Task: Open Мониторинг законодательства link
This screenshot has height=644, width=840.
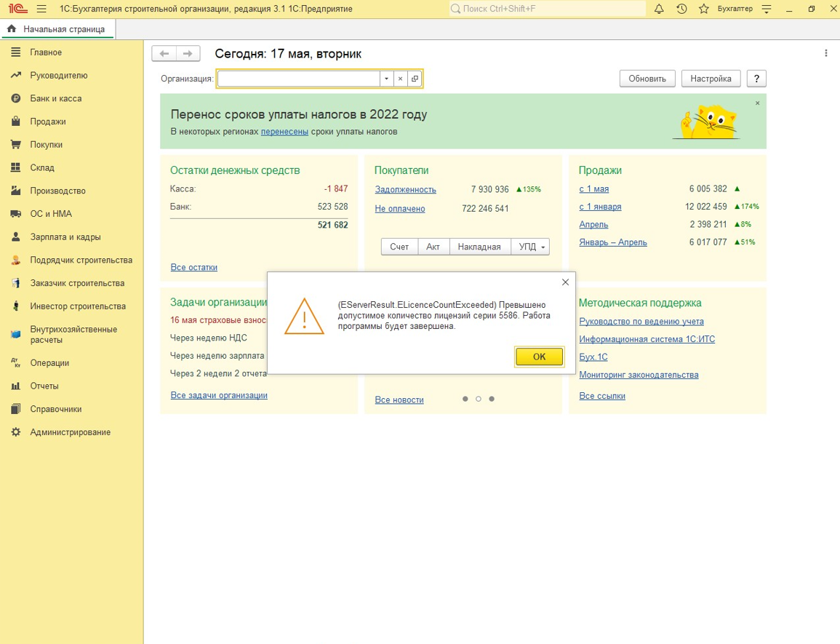Action: pos(639,375)
